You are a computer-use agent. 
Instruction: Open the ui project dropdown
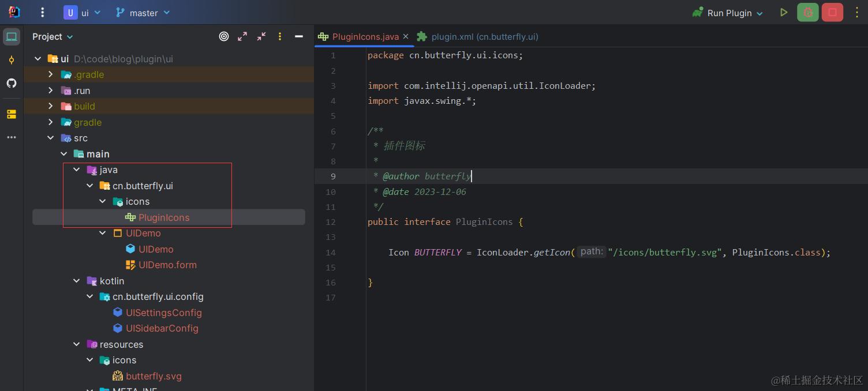[83, 13]
